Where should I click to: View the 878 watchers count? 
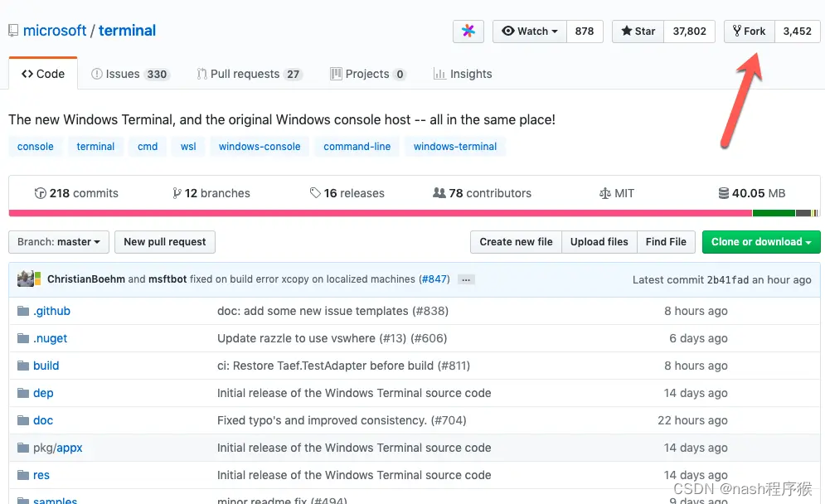pyautogui.click(x=585, y=31)
